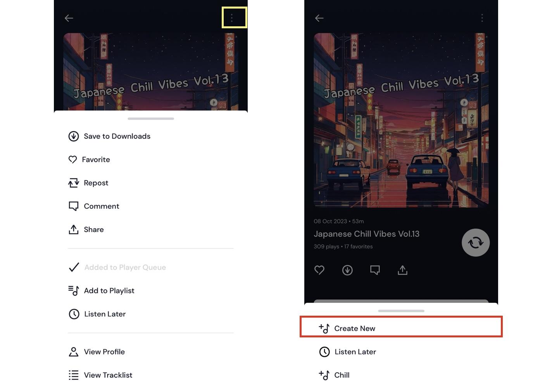This screenshot has height=392, width=552.
Task: Favorite the track with heart icon below title
Action: 319,270
